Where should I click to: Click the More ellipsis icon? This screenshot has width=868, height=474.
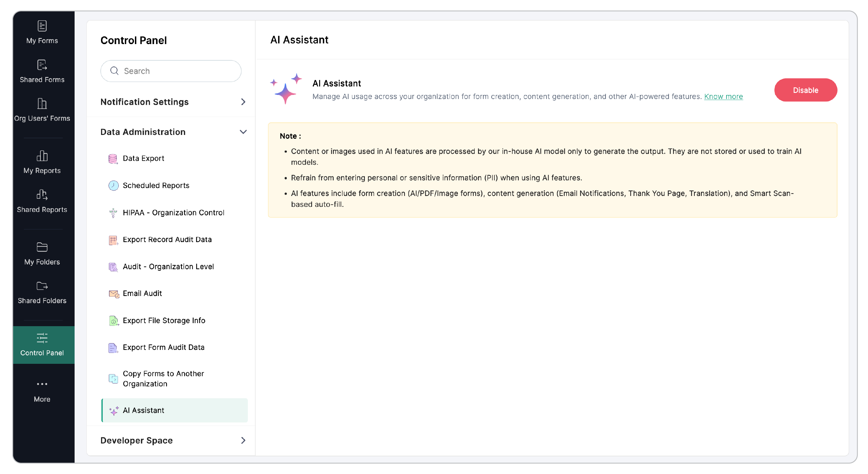point(42,384)
